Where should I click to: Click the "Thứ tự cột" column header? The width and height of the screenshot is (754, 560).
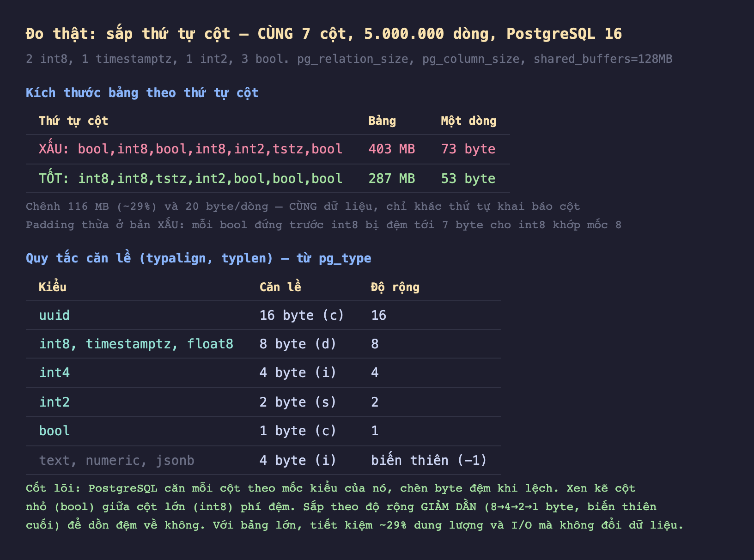[73, 121]
